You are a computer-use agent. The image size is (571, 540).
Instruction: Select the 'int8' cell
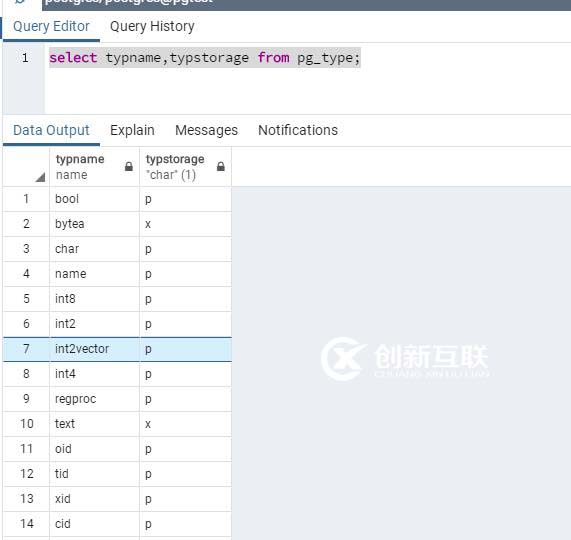tap(94, 299)
